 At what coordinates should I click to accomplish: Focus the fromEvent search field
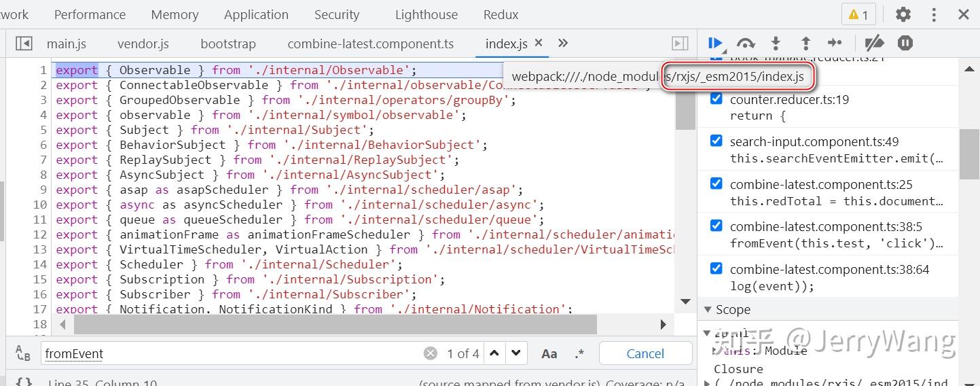point(231,353)
